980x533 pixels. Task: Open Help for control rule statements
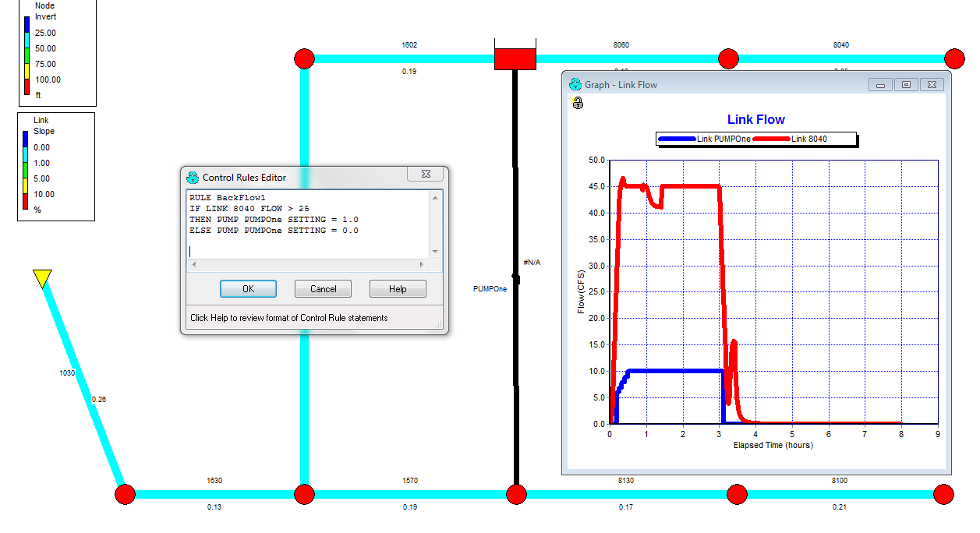pos(398,289)
